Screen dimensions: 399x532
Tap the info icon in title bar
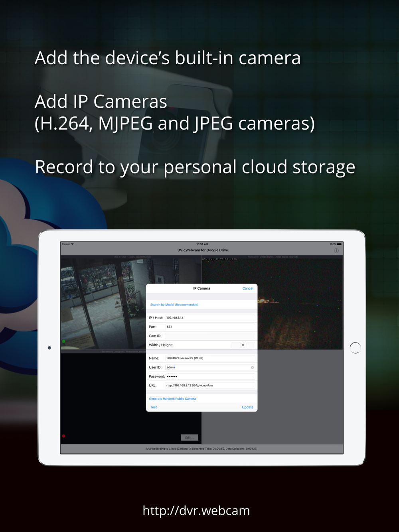pyautogui.click(x=336, y=251)
